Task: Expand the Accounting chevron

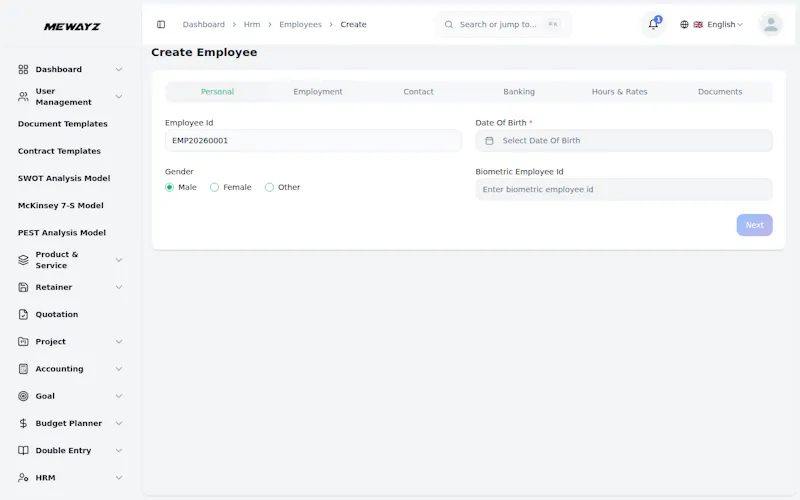Action: (x=119, y=369)
